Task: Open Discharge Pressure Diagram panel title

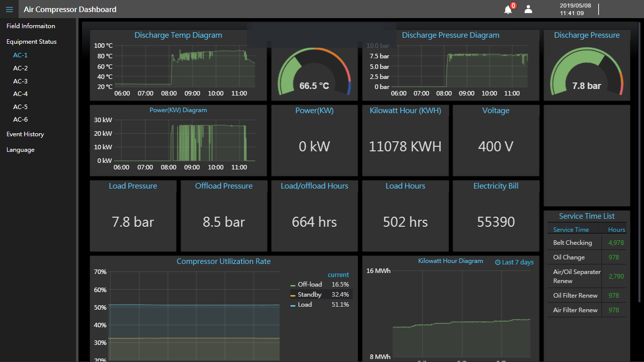Action: pyautogui.click(x=451, y=35)
